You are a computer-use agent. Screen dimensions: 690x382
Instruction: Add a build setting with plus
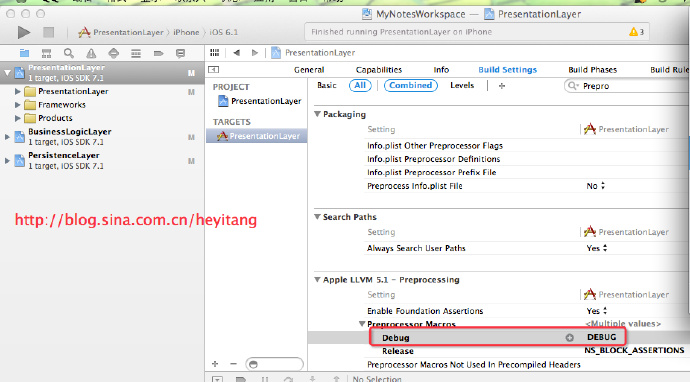point(502,86)
